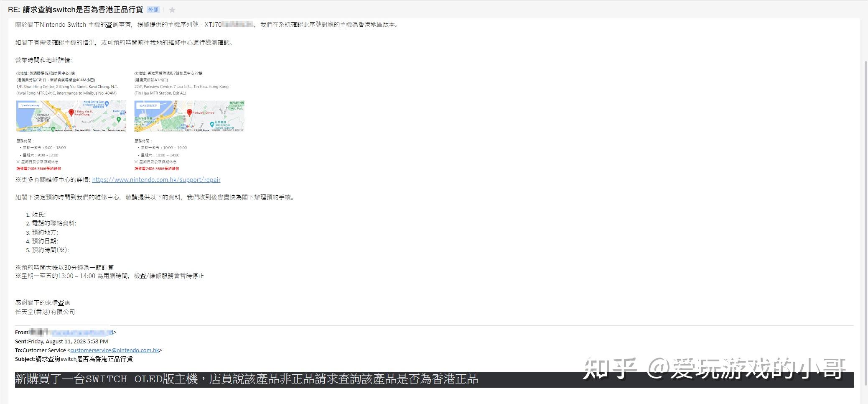
Task: Click list item '5. 預約時間(※):'
Action: point(48,250)
